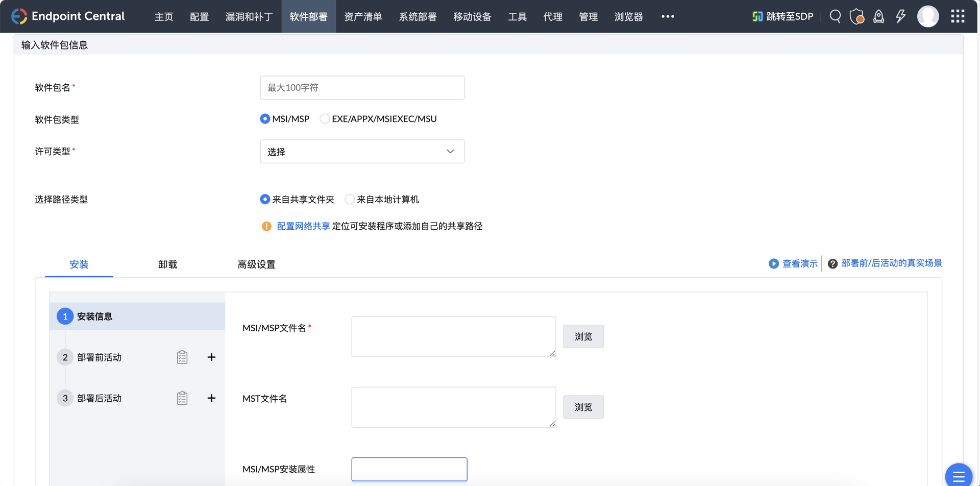Click the user profile avatar
The height and width of the screenshot is (486, 980).
tap(927, 16)
